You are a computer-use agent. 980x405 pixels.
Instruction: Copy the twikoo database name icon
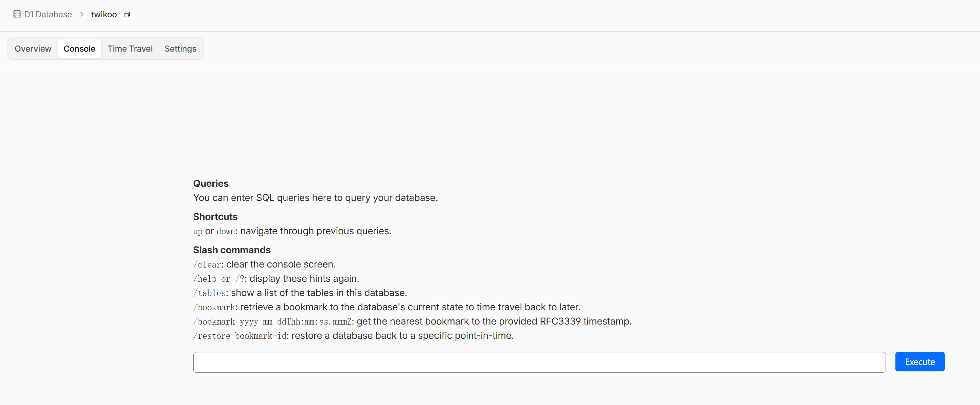pyautogui.click(x=127, y=15)
